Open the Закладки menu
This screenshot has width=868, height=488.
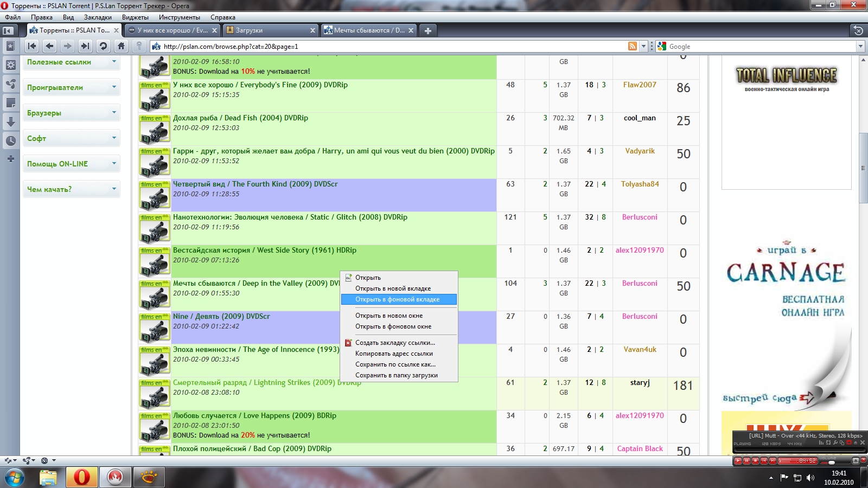pyautogui.click(x=98, y=17)
